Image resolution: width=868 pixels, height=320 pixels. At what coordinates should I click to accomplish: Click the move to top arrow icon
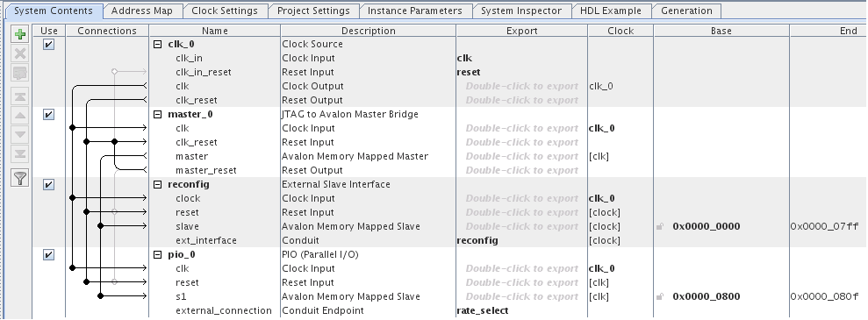20,96
